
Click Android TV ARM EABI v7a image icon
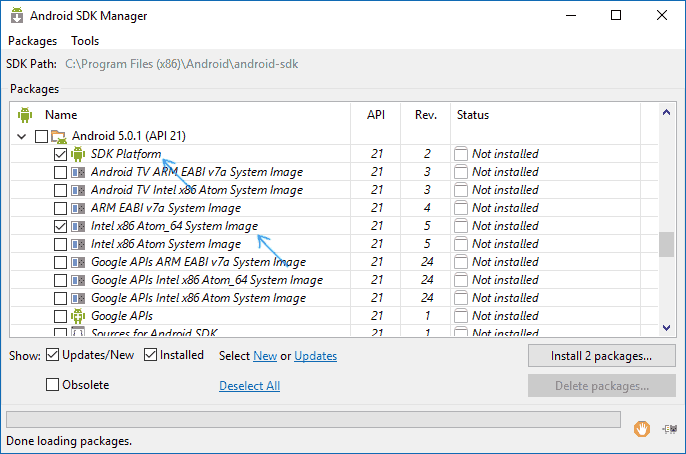pyautogui.click(x=78, y=172)
